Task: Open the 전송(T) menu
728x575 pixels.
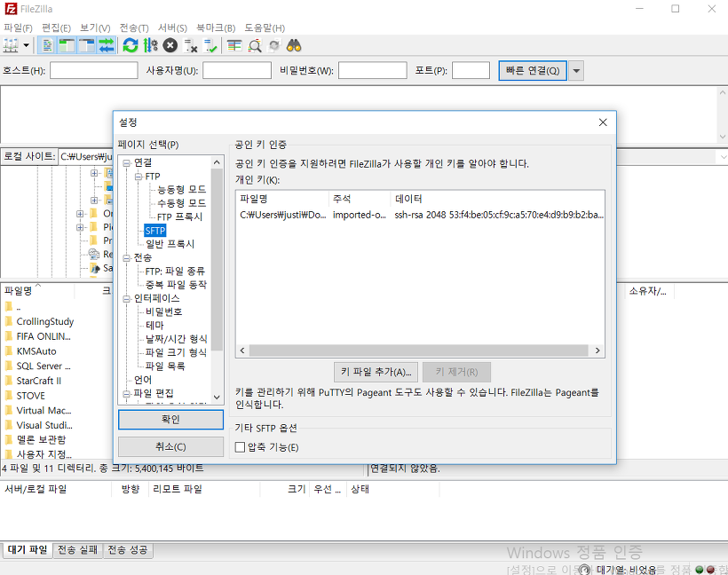Action: 134,28
